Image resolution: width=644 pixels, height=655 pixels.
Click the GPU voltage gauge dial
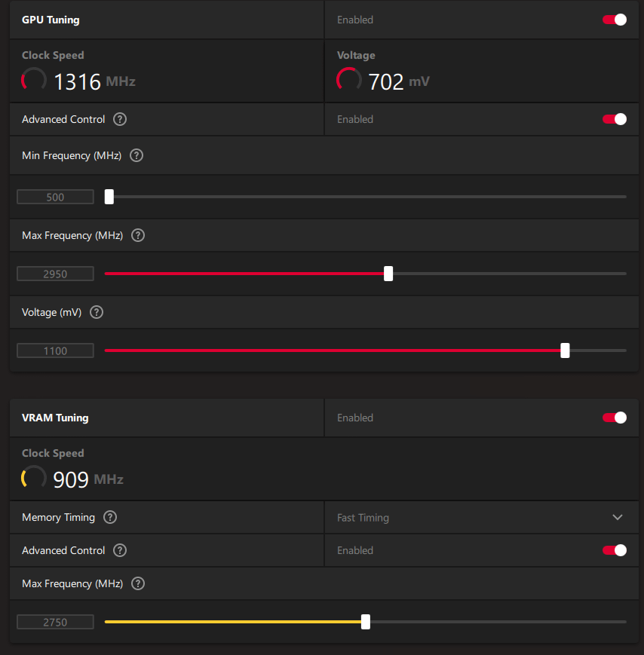pyautogui.click(x=349, y=79)
